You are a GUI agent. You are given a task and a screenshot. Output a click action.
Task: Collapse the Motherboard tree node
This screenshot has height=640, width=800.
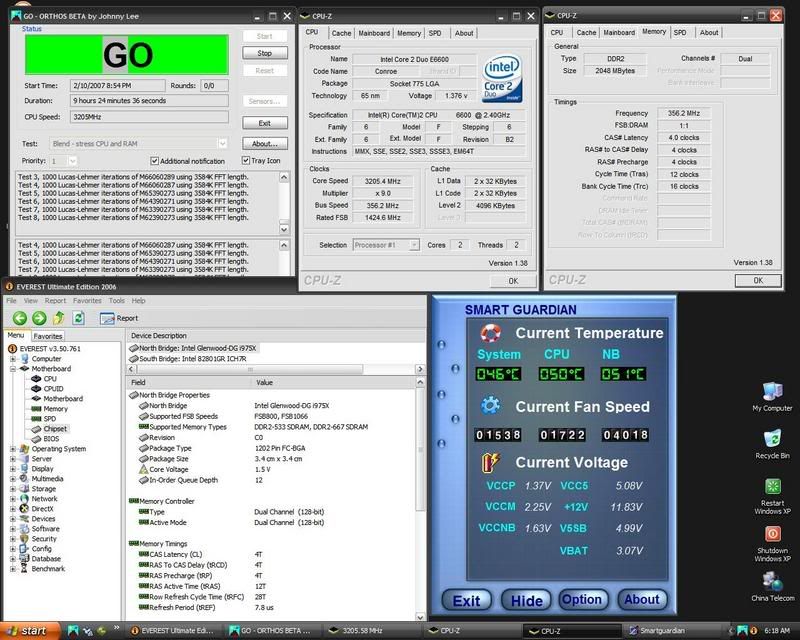[12, 369]
